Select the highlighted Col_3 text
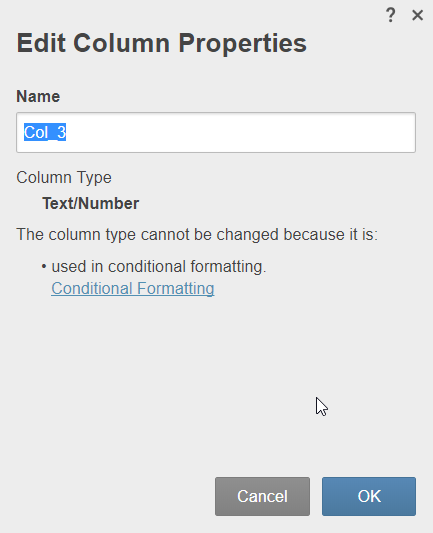The height and width of the screenshot is (533, 433). (x=45, y=132)
